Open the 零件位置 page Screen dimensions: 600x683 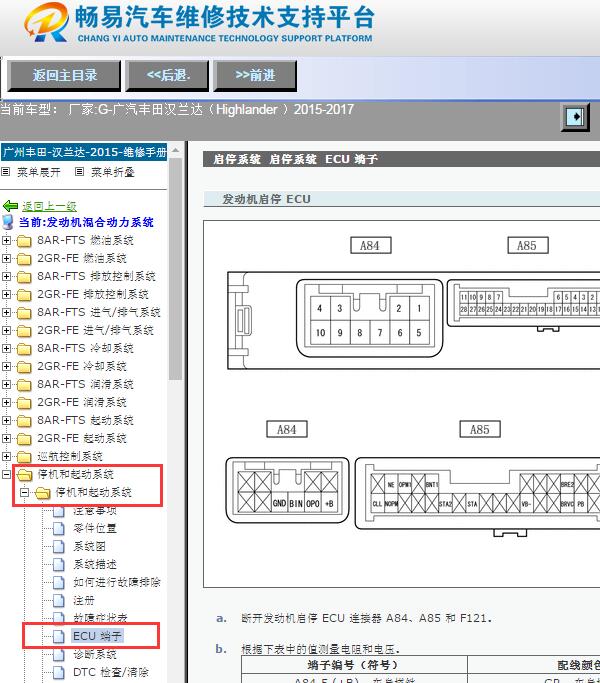(x=95, y=528)
